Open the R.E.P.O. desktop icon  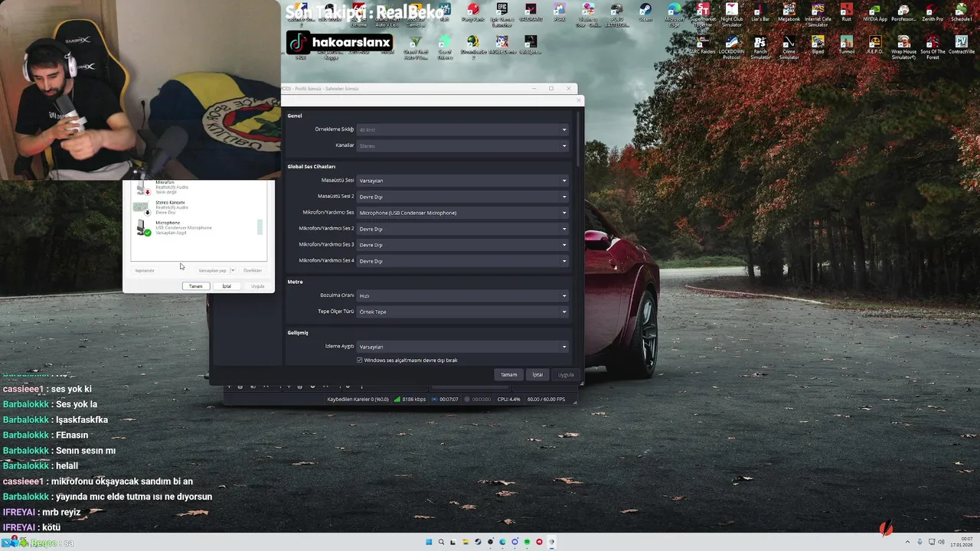875,46
